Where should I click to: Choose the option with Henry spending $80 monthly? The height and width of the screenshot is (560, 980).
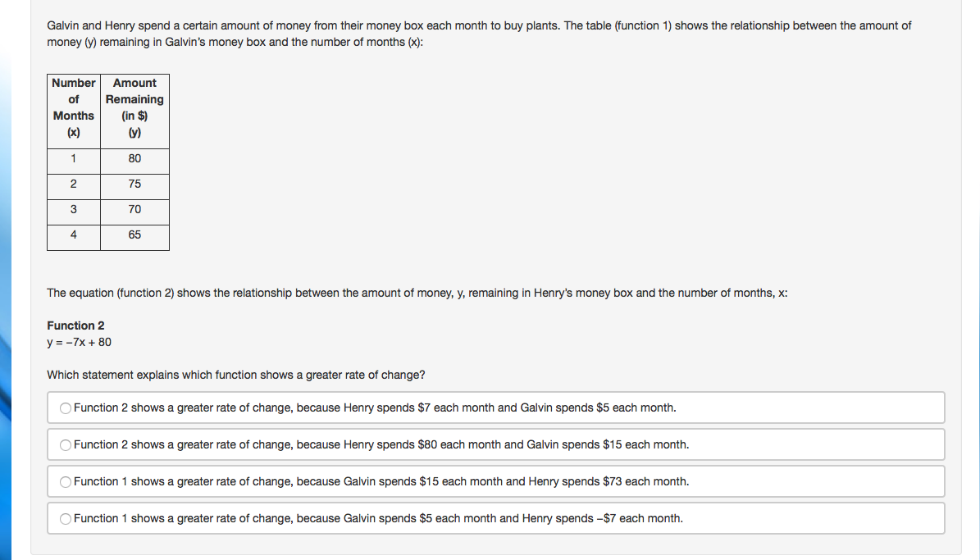66,444
